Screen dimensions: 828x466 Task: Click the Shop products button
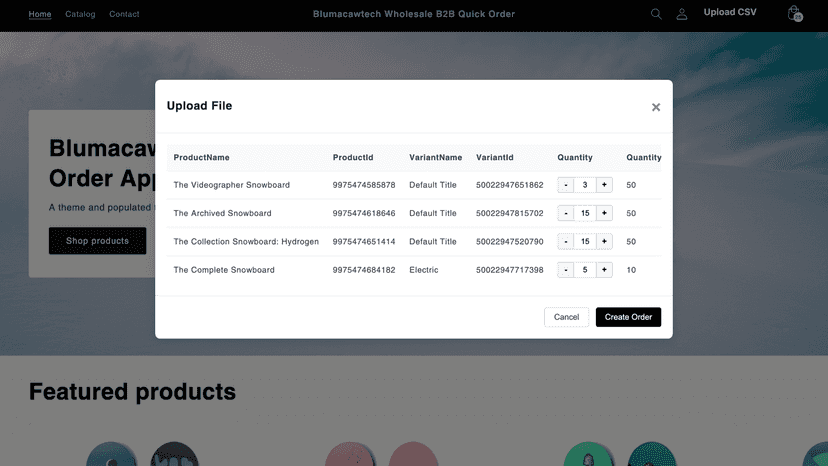[x=97, y=241]
